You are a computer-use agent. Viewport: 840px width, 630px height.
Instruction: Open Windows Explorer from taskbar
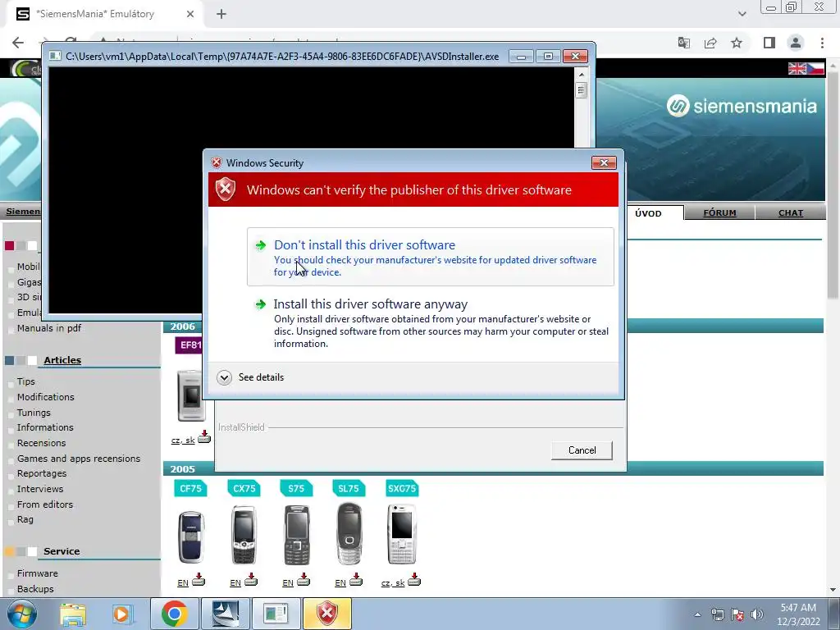(x=73, y=614)
